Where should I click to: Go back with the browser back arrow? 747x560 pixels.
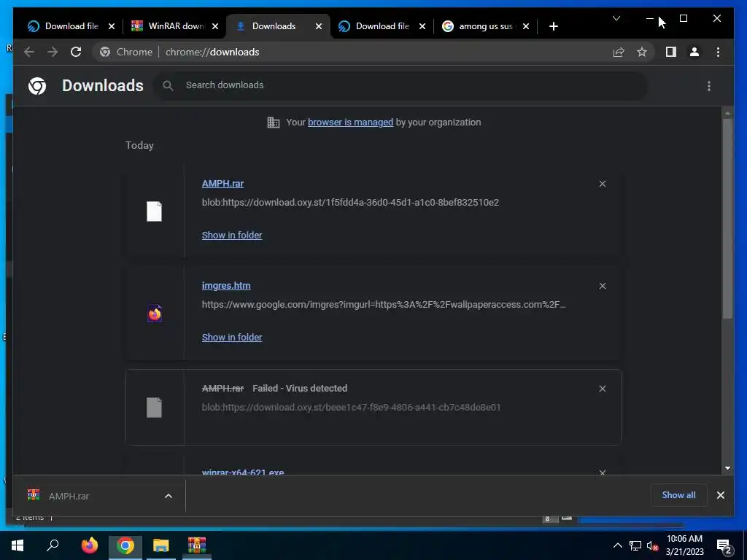click(29, 52)
